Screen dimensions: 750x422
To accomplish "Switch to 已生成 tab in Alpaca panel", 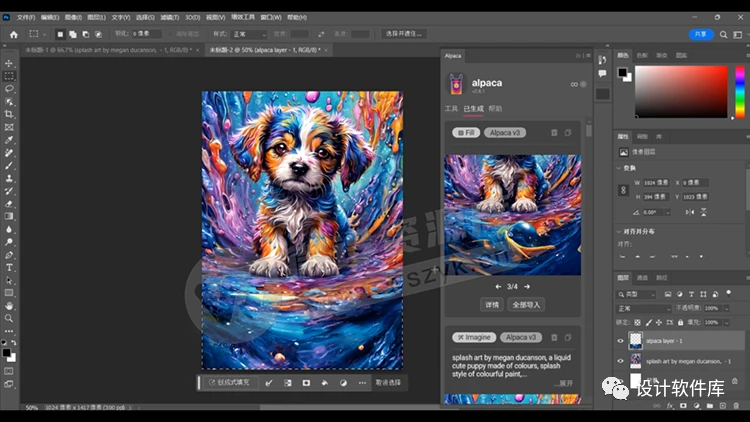I will click(x=473, y=109).
